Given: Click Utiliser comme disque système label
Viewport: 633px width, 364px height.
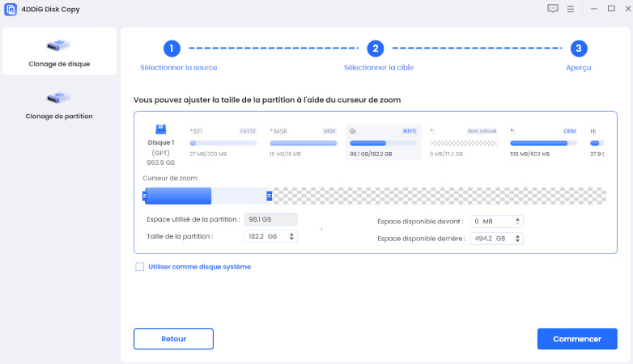Looking at the screenshot, I should [x=199, y=267].
